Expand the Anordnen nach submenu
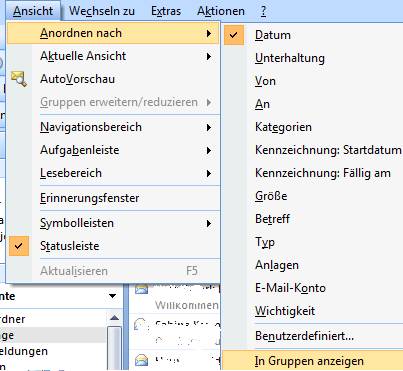Image resolution: width=403 pixels, height=371 pixels. coord(113,33)
